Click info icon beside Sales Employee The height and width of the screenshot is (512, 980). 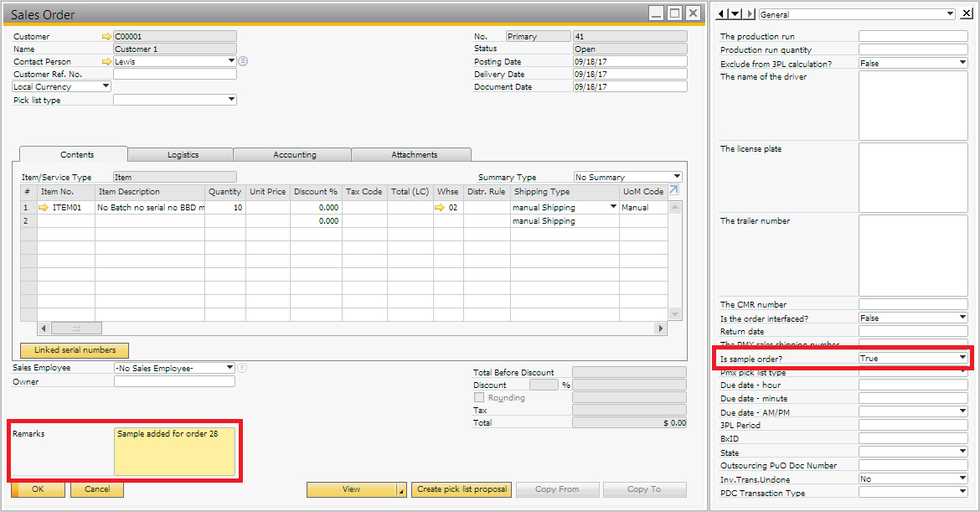242,368
